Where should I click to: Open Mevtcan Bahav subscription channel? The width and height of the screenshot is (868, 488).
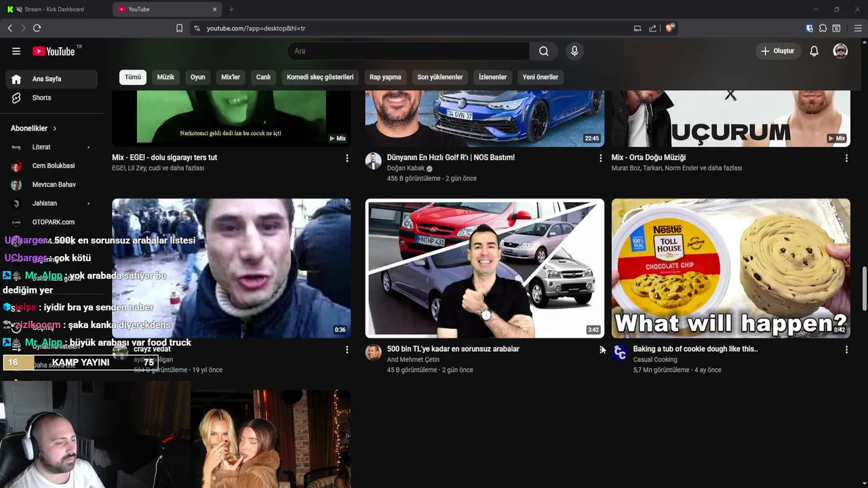pyautogui.click(x=52, y=184)
